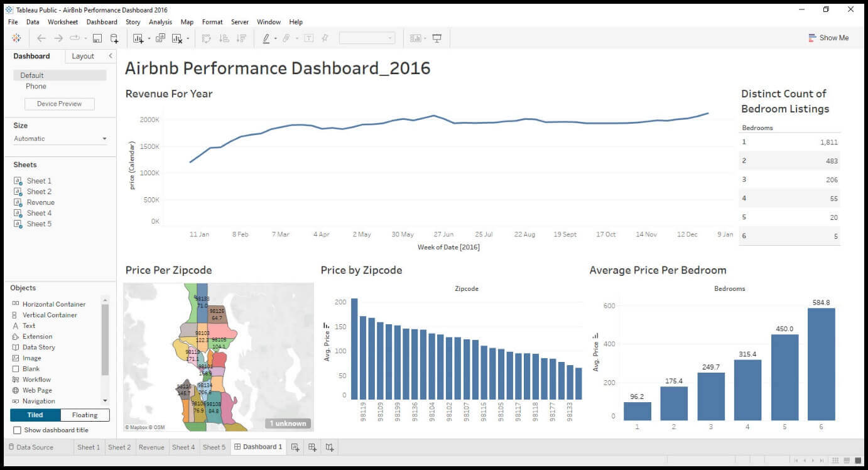Screen dimensions: 868x470
Task: Select the Revenue sheet tab at the bottom
Action: click(x=151, y=447)
